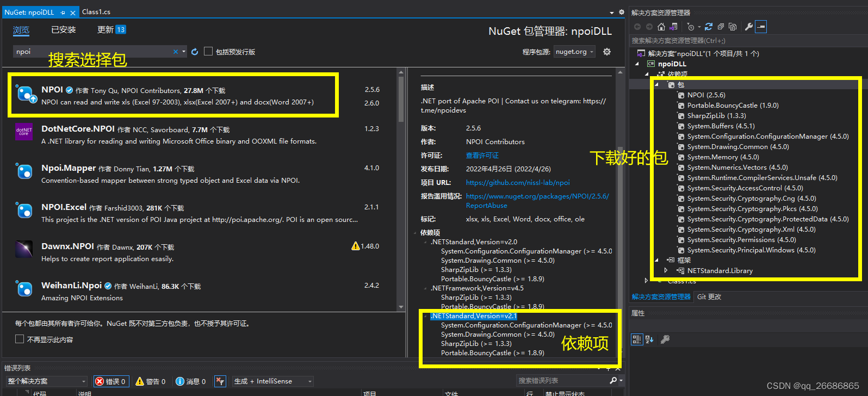This screenshot has height=396, width=868.
Task: Select Solution Explorer bottom tab
Action: click(x=661, y=297)
